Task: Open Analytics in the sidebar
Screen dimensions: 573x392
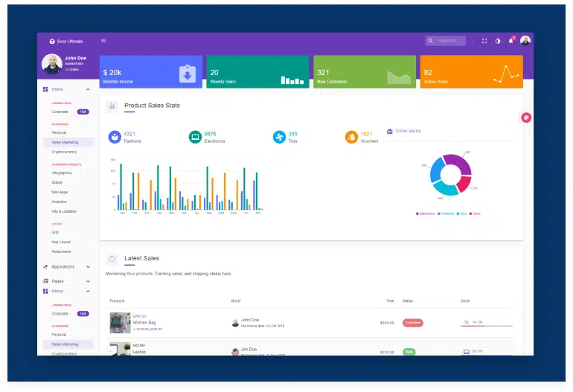Action: coord(60,202)
